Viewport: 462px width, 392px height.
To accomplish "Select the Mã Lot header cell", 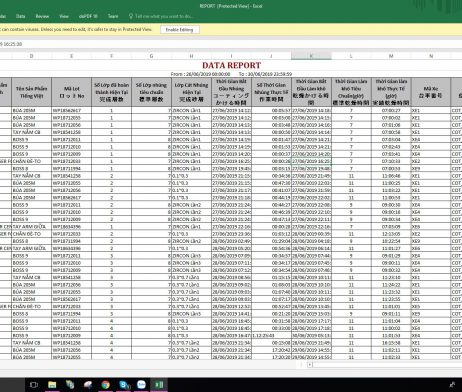I will (71, 92).
